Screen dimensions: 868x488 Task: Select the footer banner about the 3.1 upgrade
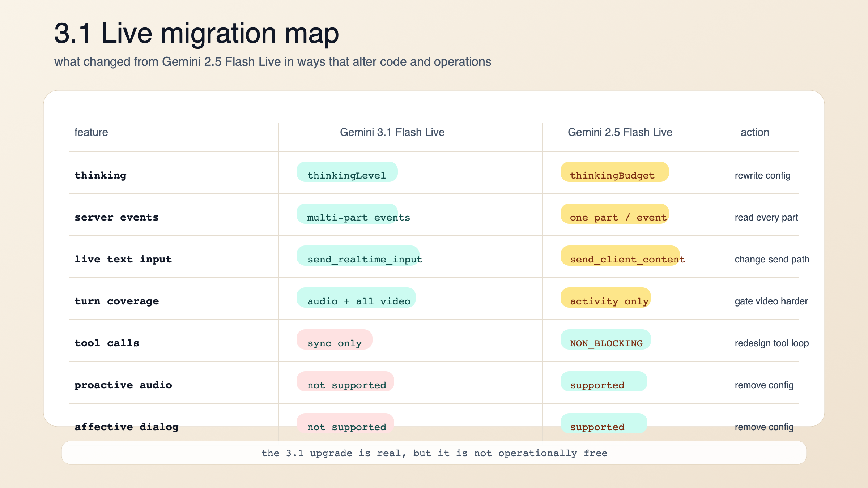(434, 453)
